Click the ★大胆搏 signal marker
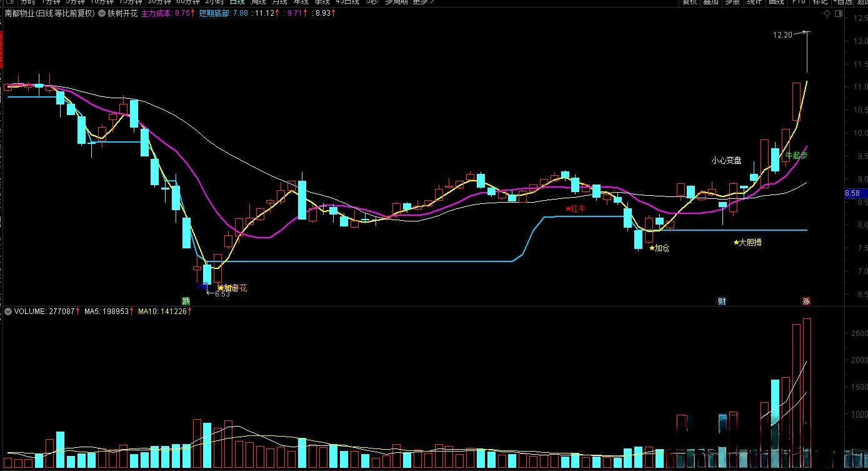This screenshot has height=471, width=868. pyautogui.click(x=747, y=242)
